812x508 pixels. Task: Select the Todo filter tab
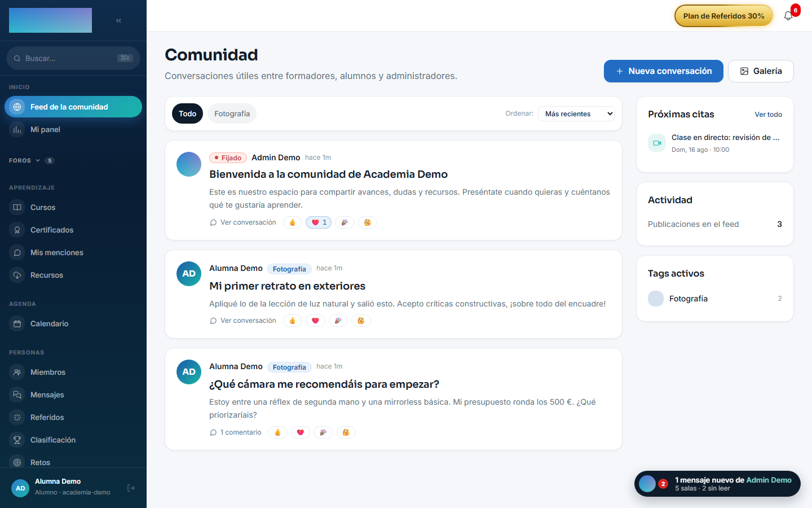coord(187,113)
